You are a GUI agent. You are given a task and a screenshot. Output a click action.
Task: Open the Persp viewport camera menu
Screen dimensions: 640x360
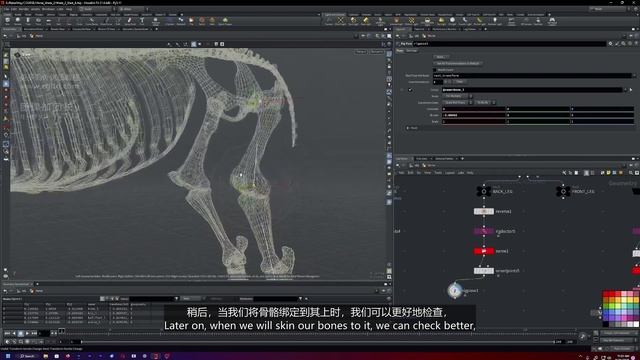361,52
